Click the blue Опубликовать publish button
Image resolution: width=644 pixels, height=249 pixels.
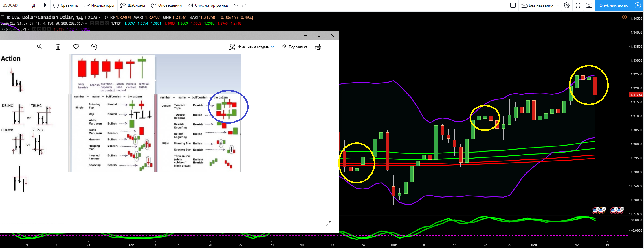click(x=613, y=5)
